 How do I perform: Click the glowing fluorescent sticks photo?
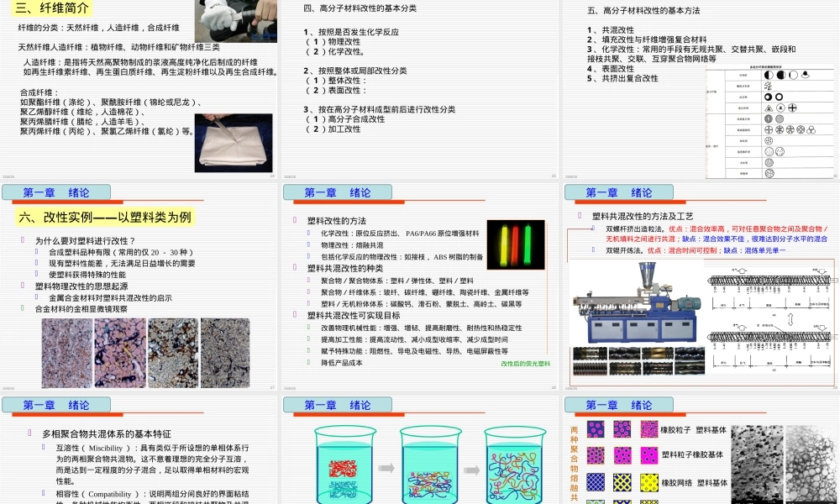point(516,244)
